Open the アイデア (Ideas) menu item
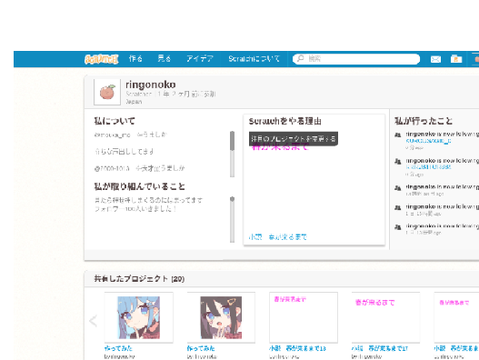 coord(200,59)
